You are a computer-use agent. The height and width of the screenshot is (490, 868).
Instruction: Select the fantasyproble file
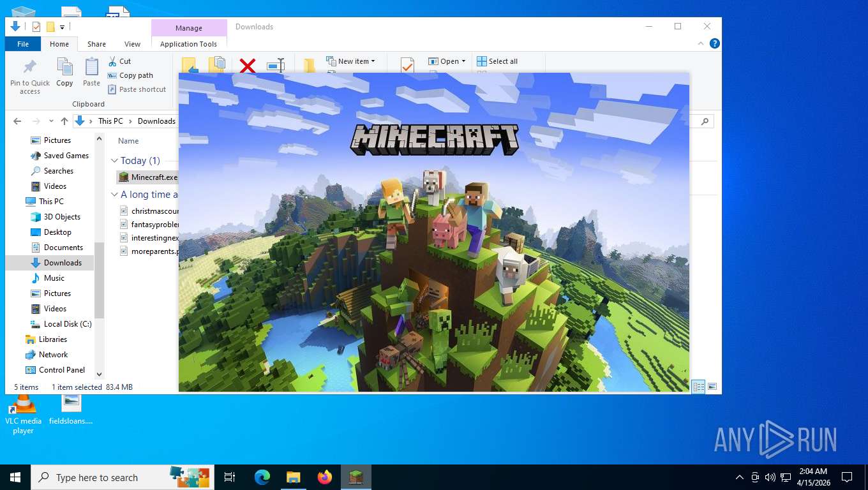point(149,224)
